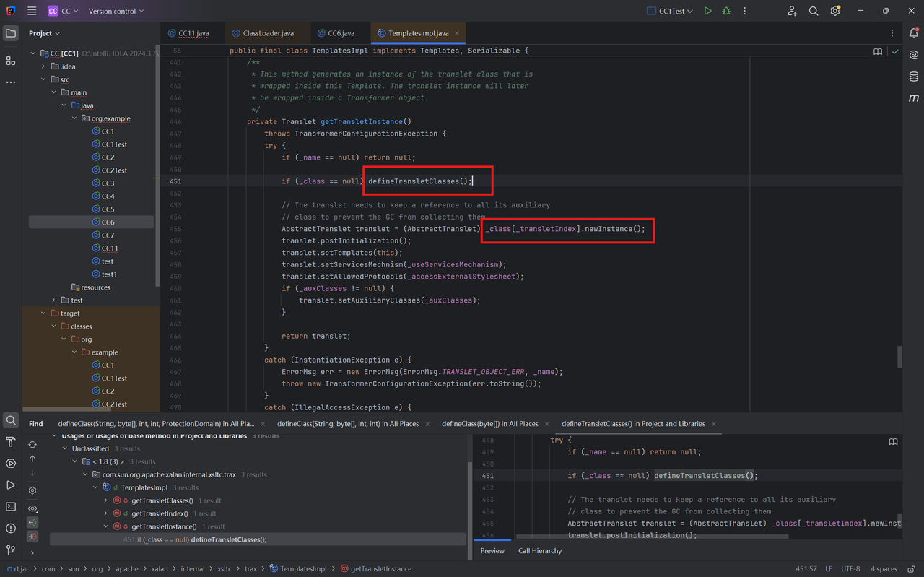
Task: Open the Terminal tool window
Action: 11,507
